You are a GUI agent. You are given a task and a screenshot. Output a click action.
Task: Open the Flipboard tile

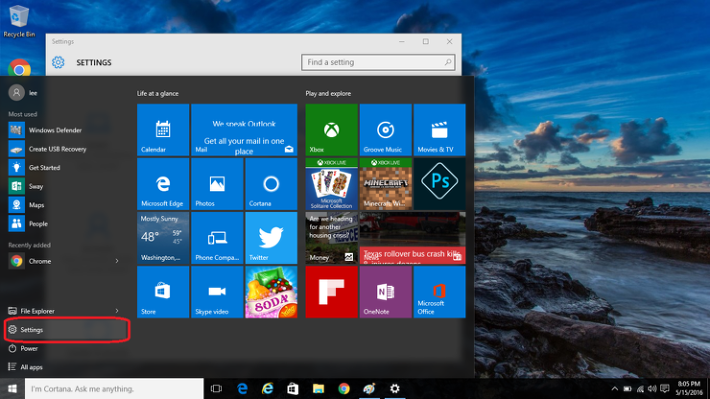pos(331,292)
